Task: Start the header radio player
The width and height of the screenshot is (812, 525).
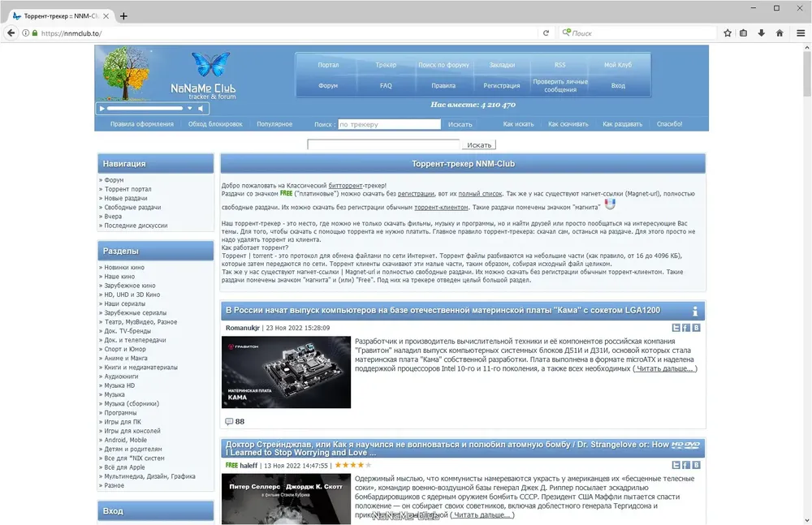Action: click(102, 109)
